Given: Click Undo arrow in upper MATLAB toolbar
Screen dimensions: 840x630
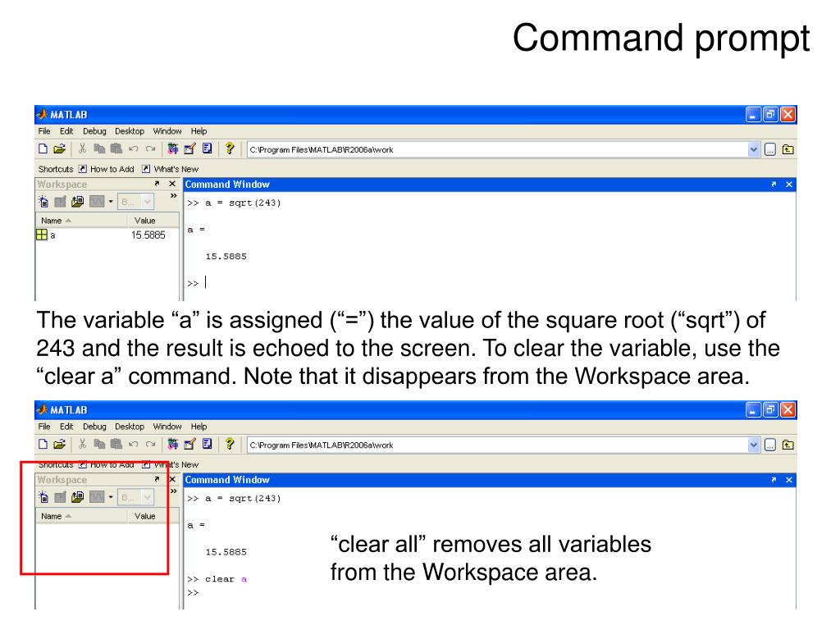Looking at the screenshot, I should tap(134, 149).
